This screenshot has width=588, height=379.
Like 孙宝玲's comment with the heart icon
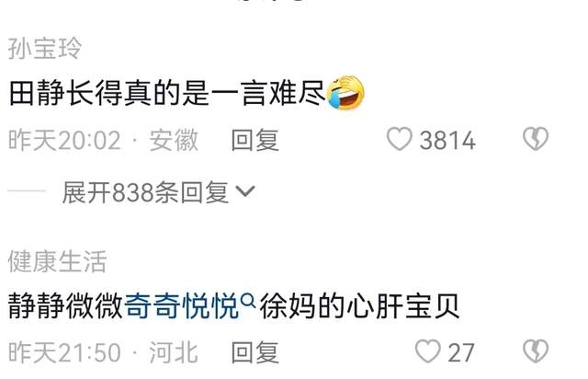tap(400, 139)
